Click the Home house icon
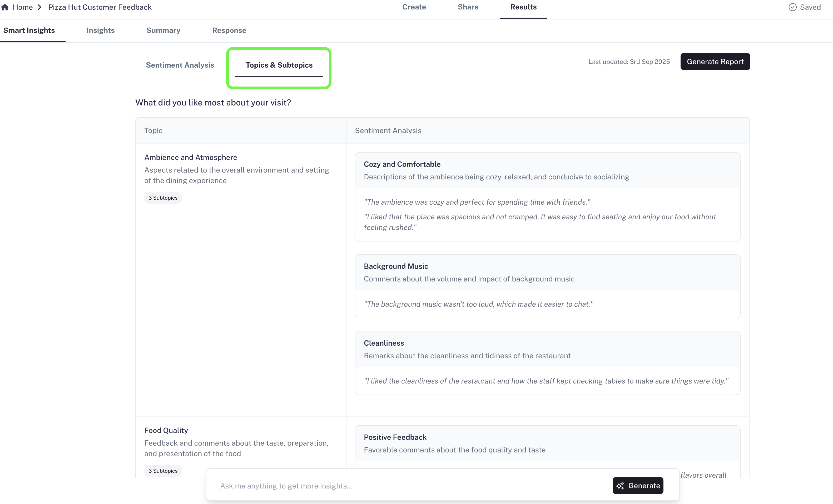833x504 pixels. click(x=5, y=7)
